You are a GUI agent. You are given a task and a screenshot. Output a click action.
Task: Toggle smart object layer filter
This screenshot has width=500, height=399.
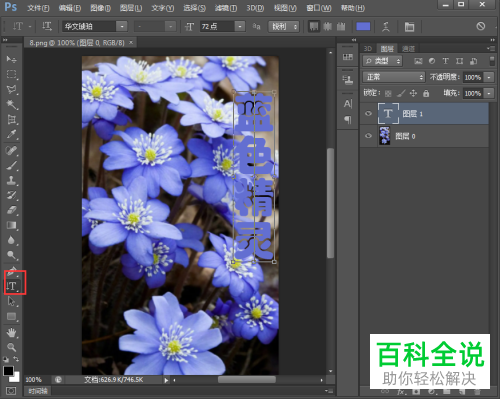click(x=473, y=61)
